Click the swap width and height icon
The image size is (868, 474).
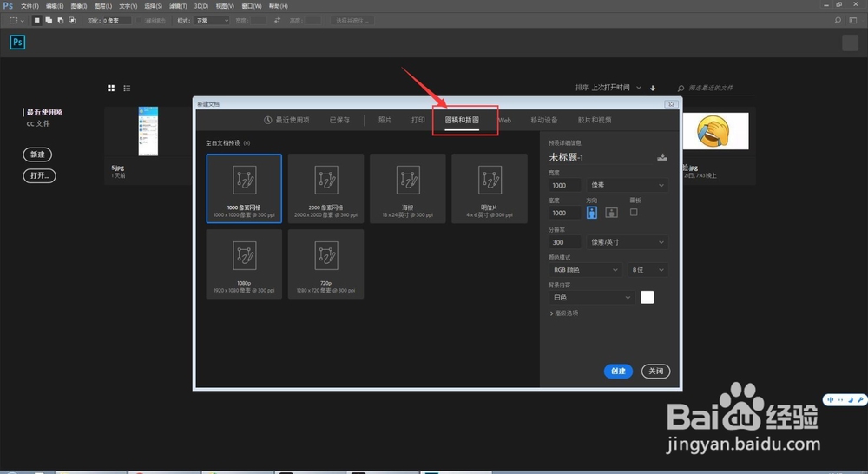(x=278, y=21)
